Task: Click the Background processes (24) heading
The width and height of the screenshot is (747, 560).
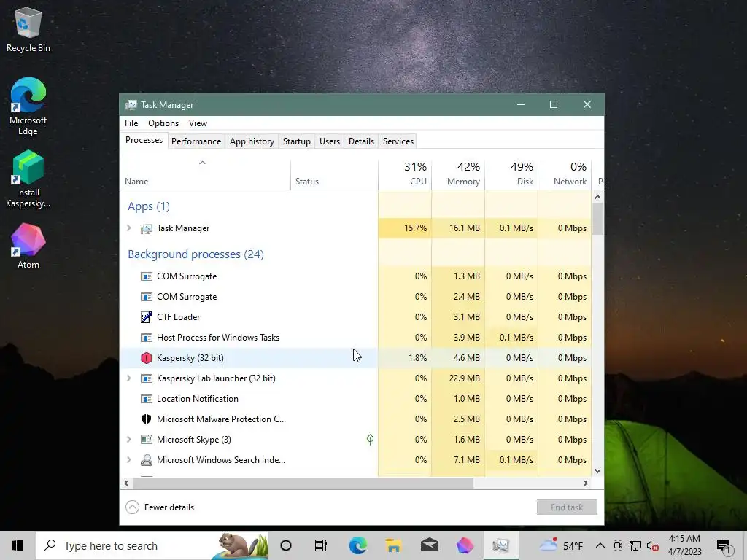Action: point(196,254)
